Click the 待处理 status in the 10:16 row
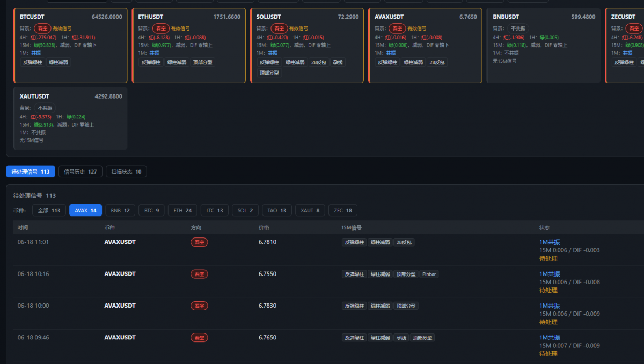Screen dimensions: 644x364 click(548, 290)
